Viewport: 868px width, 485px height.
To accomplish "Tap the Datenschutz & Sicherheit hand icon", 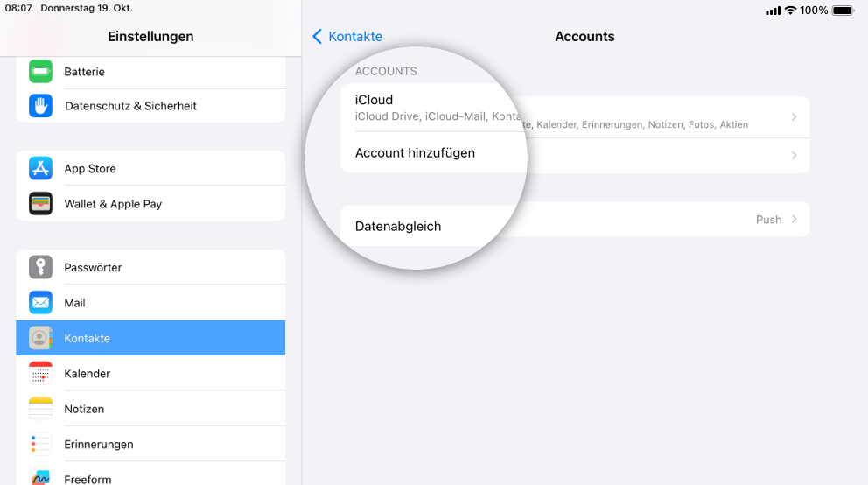I will (40, 106).
